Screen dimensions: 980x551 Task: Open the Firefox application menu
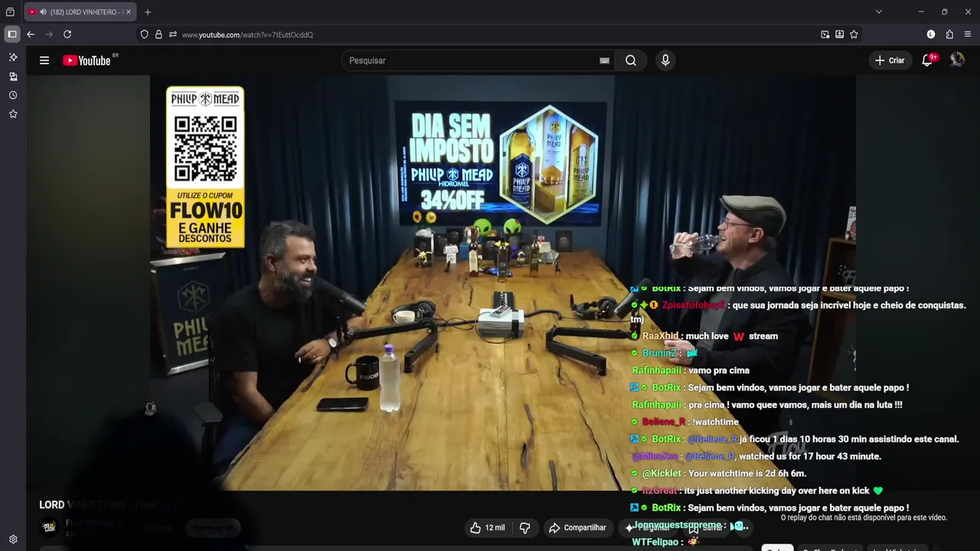[968, 34]
